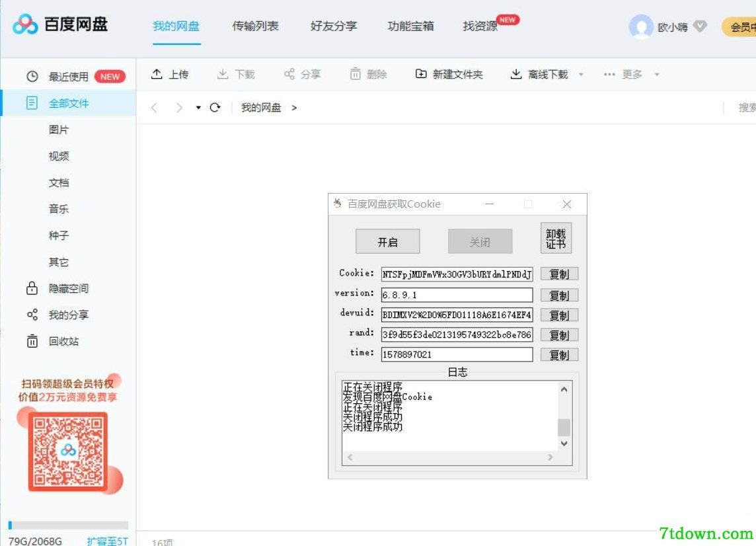Click the Baidu Netdisk logo icon
756x546 pixels.
(25, 24)
